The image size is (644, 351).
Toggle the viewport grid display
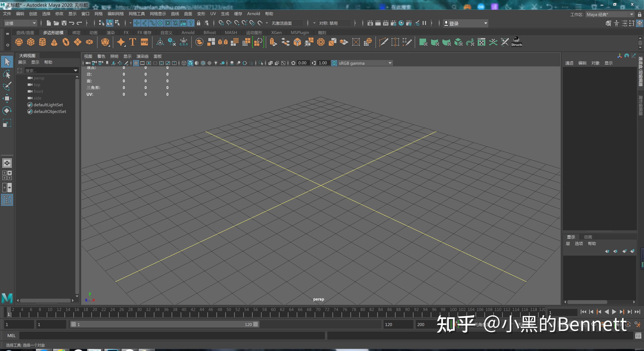[x=136, y=63]
